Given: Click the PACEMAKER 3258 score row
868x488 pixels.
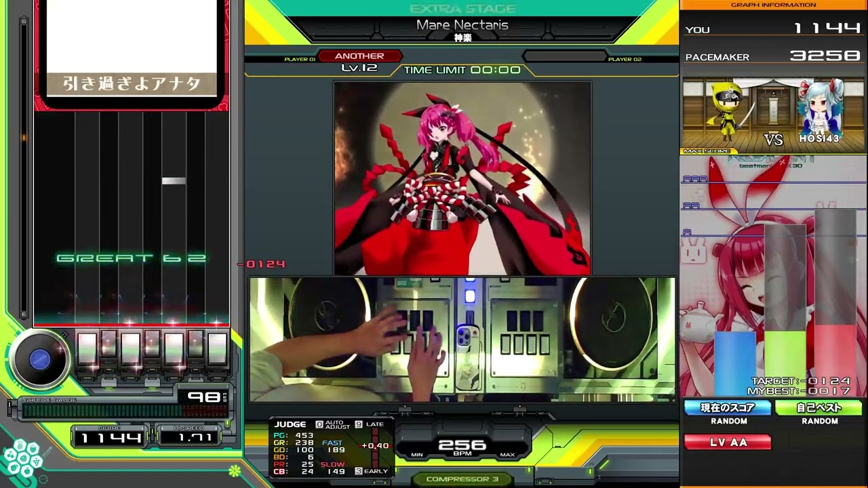Looking at the screenshot, I should click(x=773, y=56).
